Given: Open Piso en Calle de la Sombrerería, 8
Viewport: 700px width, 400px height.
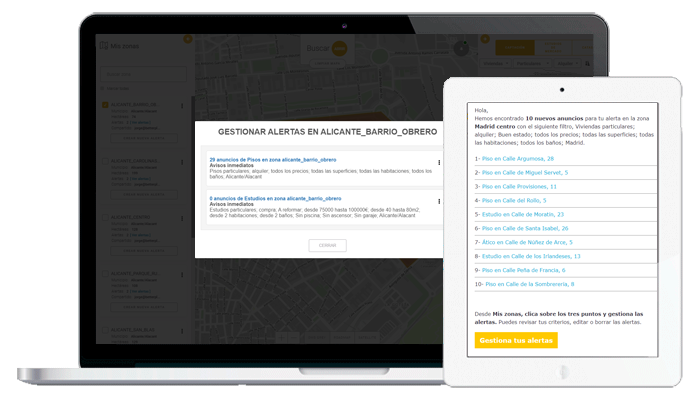Looking at the screenshot, I should (x=530, y=284).
